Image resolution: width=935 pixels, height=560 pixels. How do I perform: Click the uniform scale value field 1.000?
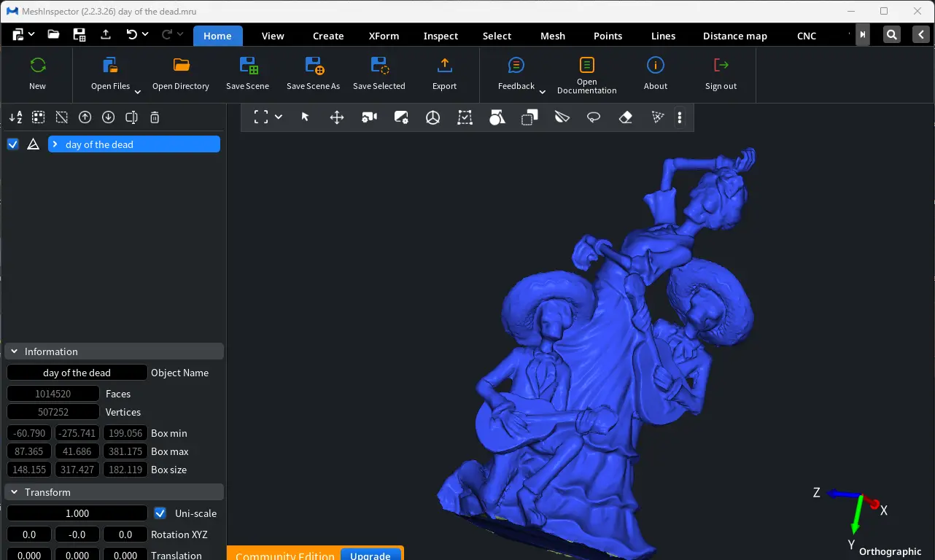point(77,513)
